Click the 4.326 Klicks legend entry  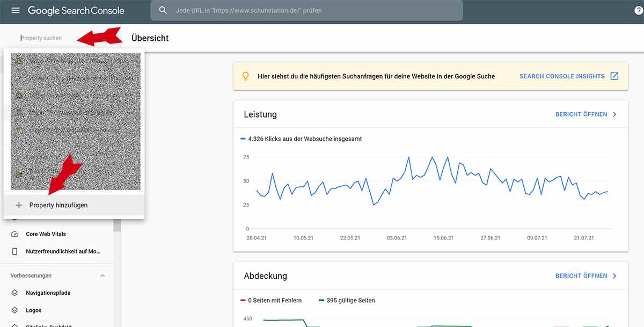[x=302, y=139]
